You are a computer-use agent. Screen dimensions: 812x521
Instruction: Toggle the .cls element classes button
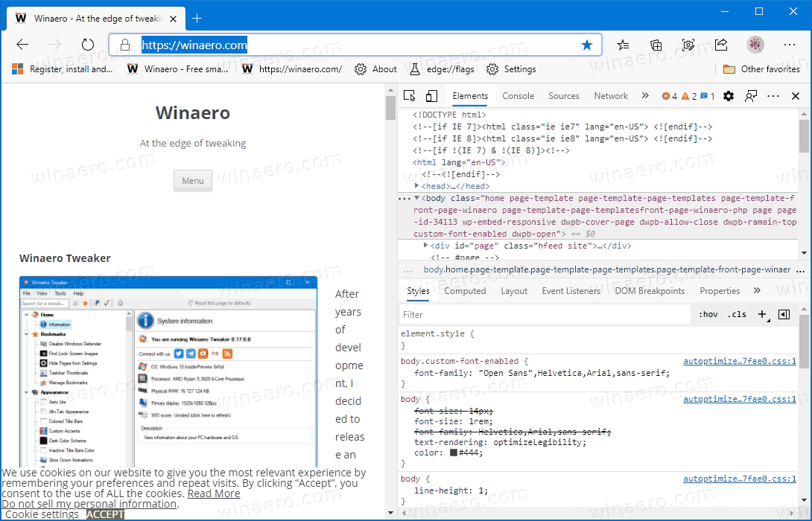[x=737, y=315]
